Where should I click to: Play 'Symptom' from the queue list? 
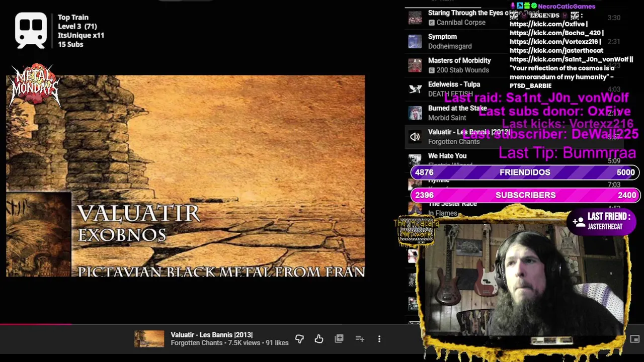[x=442, y=37]
